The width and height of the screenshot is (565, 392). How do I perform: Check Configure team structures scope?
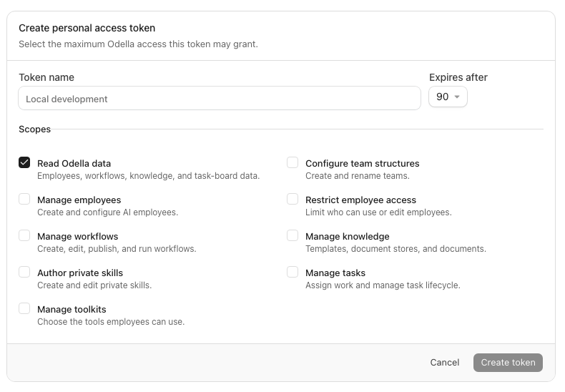293,162
